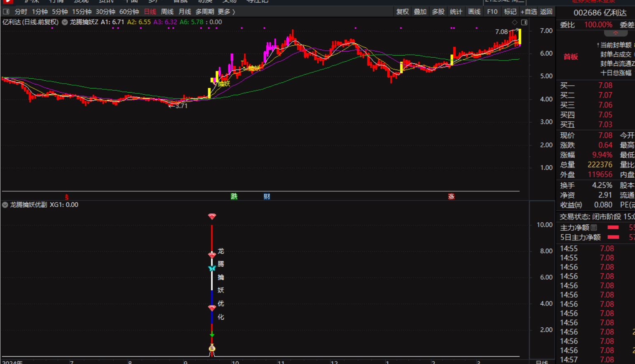Viewport: 635px width, 364px height.
Task: Click the 画线 drawing tool button
Action: pyautogui.click(x=474, y=12)
